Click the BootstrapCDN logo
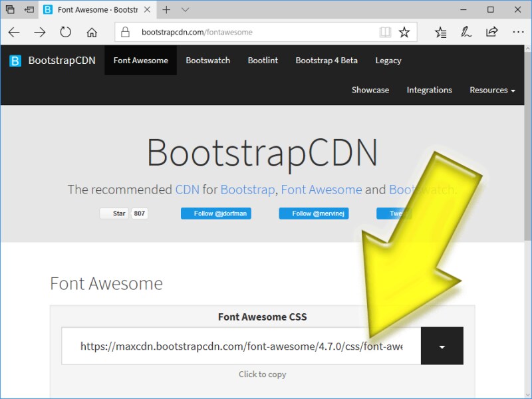 (x=52, y=61)
